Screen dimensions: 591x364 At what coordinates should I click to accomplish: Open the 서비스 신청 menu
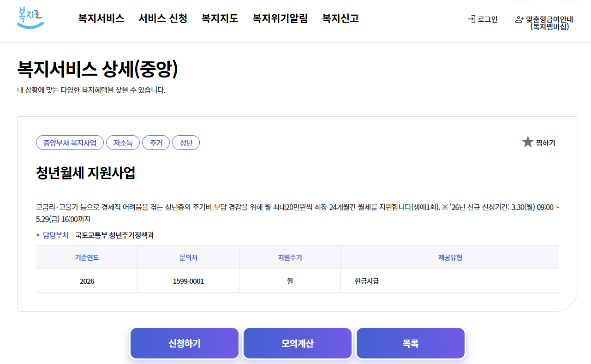(163, 18)
